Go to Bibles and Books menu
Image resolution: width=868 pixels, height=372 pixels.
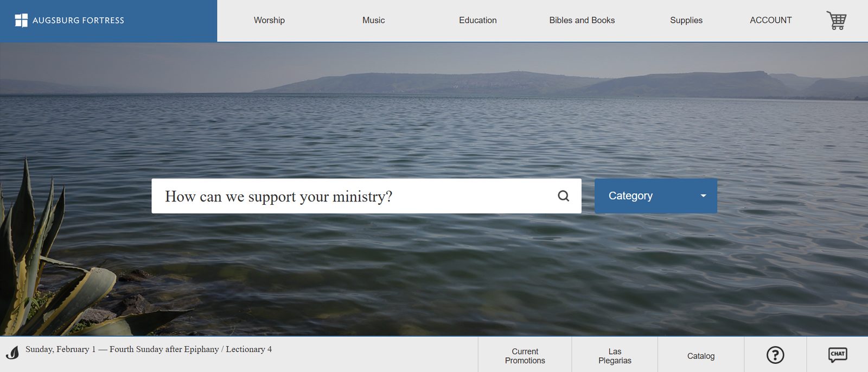(x=582, y=20)
